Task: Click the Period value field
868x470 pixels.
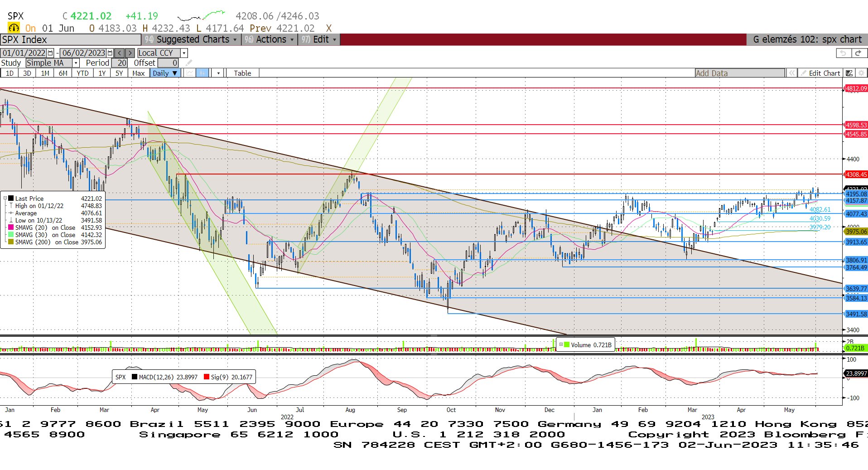Action: 120,63
